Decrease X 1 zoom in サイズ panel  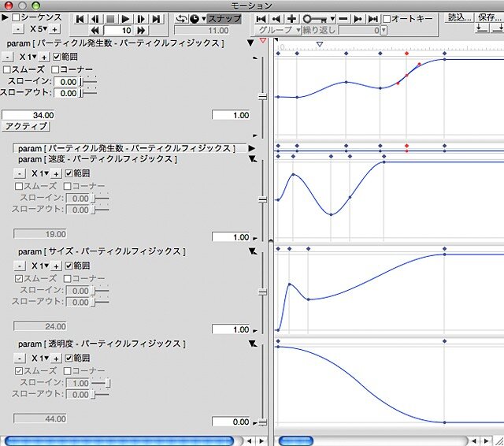click(x=20, y=266)
